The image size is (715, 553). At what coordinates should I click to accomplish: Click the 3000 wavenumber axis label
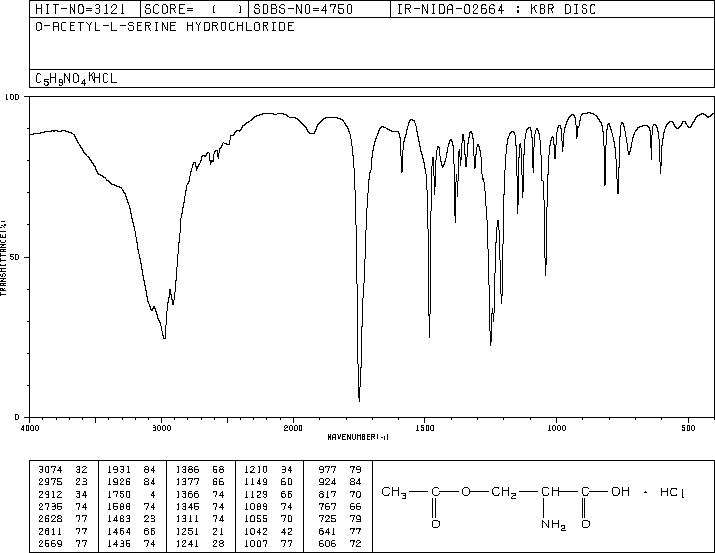pyautogui.click(x=162, y=428)
